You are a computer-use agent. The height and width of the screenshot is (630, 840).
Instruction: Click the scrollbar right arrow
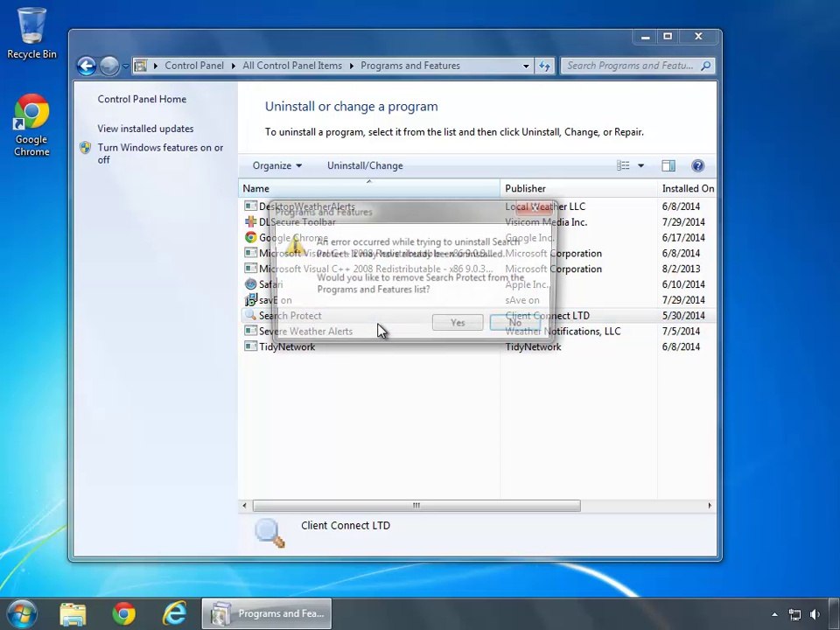tap(710, 505)
